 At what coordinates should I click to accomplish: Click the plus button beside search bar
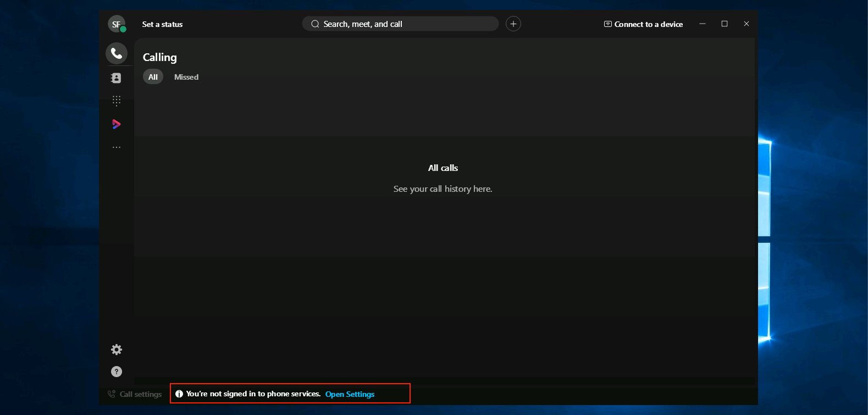point(513,24)
